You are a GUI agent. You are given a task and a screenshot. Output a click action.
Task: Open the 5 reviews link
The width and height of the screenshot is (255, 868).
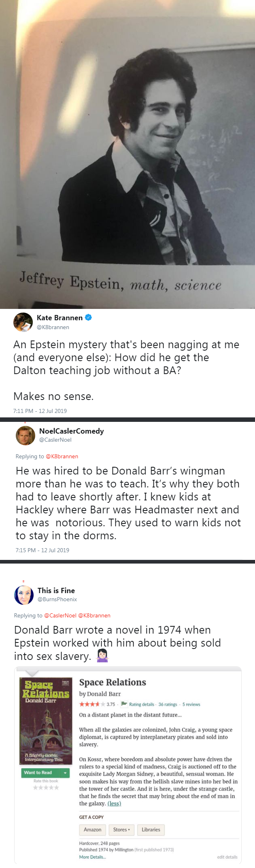pos(191,704)
